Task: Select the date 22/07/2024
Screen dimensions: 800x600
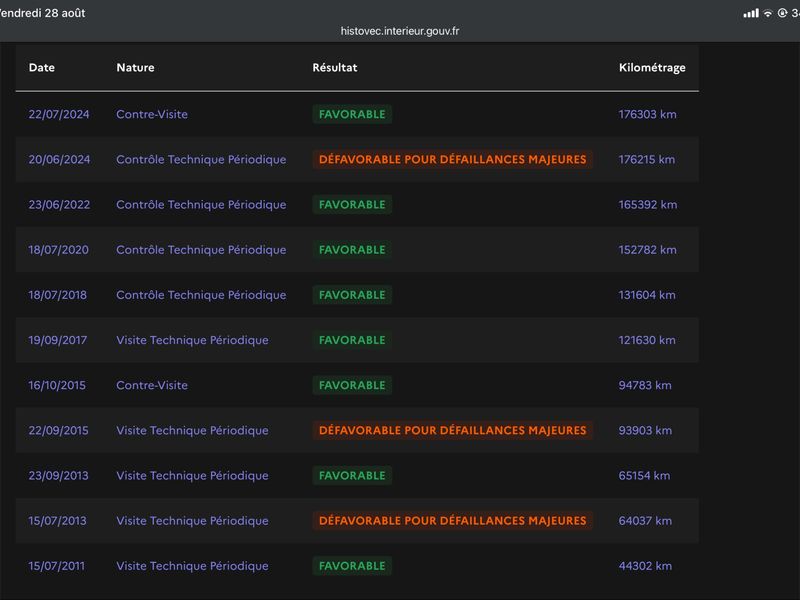Action: pos(59,114)
